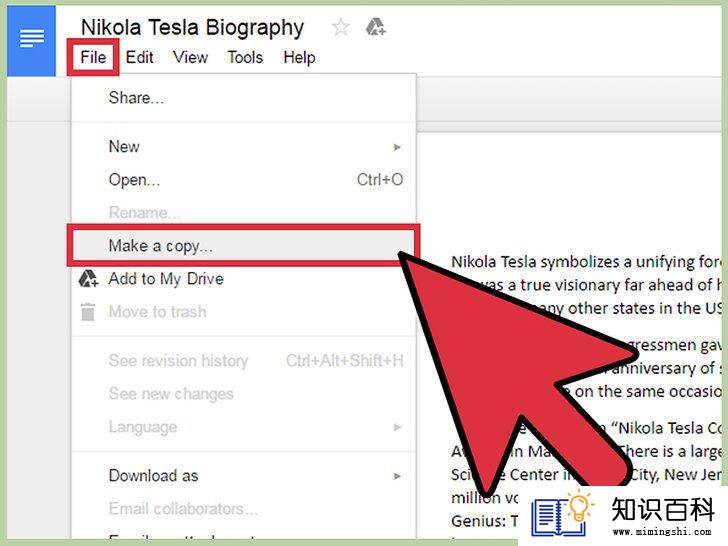Open the Help menu
Image resolution: width=728 pixels, height=546 pixels.
[x=299, y=57]
